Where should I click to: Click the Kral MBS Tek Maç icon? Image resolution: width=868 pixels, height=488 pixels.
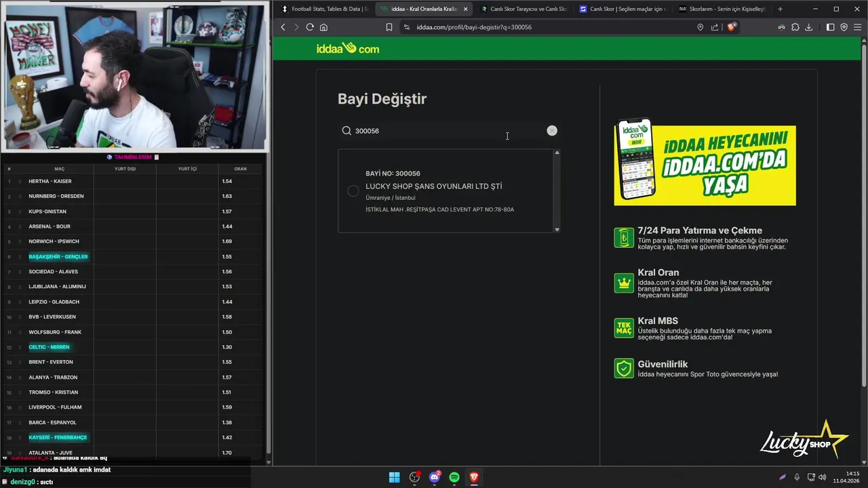pos(624,328)
